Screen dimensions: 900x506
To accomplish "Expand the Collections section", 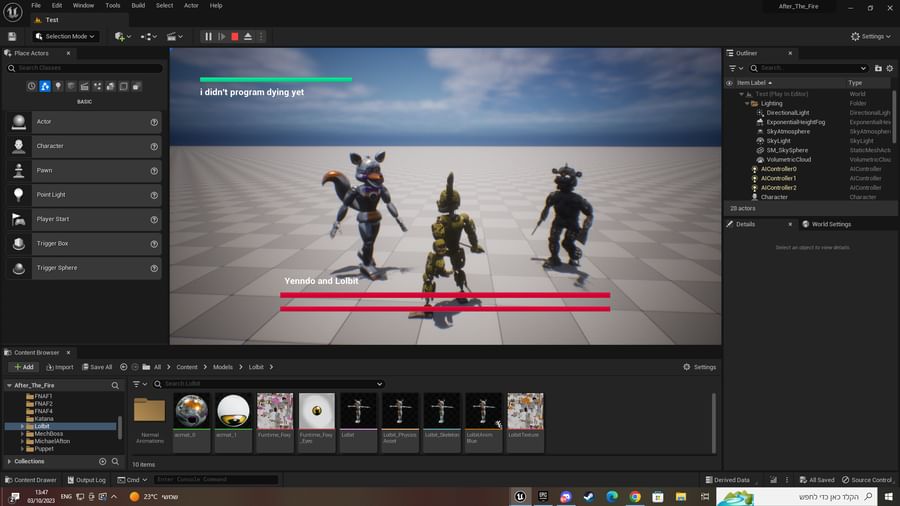I will [9, 461].
